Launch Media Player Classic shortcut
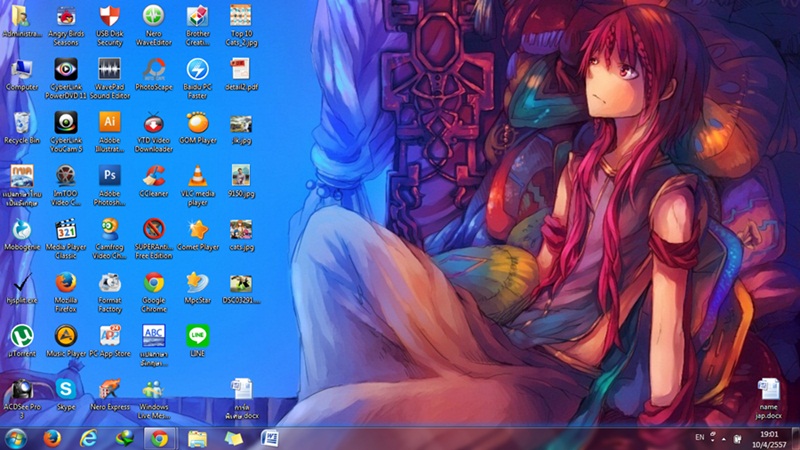The width and height of the screenshot is (800, 450). [66, 239]
